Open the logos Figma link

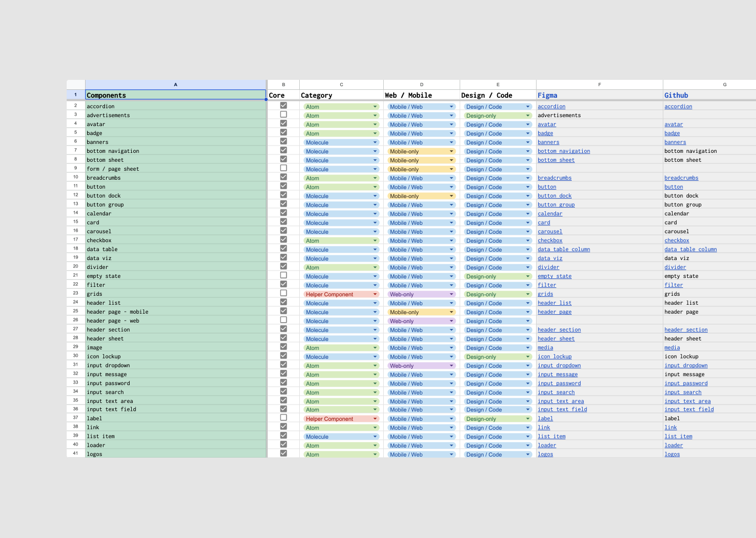pos(545,454)
